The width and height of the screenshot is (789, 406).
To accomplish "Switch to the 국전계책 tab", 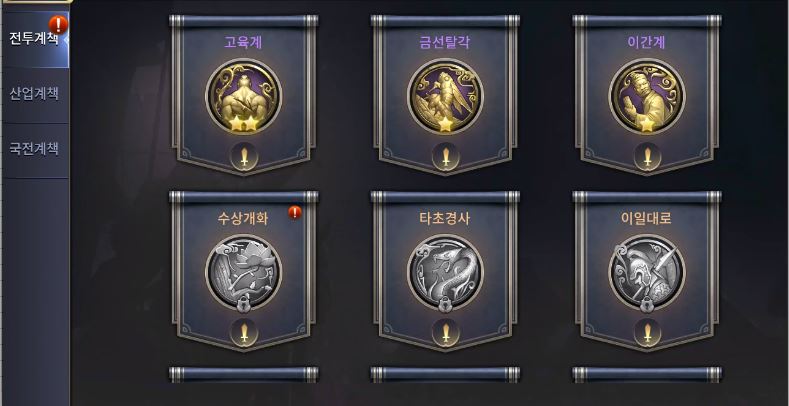I will pyautogui.click(x=35, y=149).
